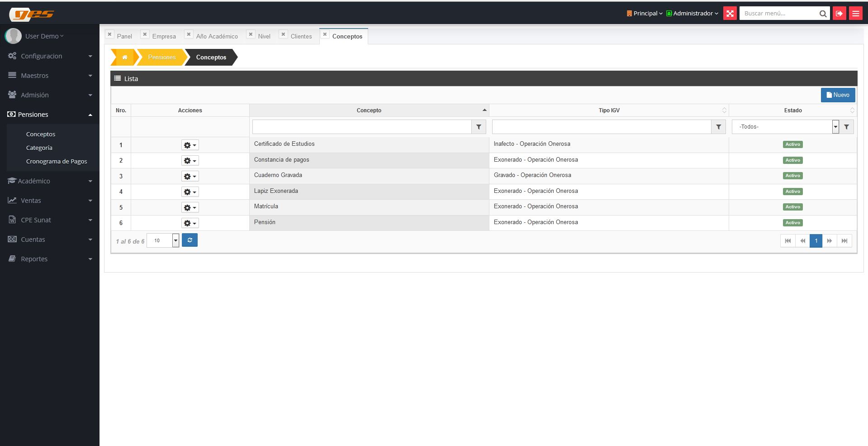
Task: Sort by the Tipo IGV column header
Action: click(x=609, y=110)
